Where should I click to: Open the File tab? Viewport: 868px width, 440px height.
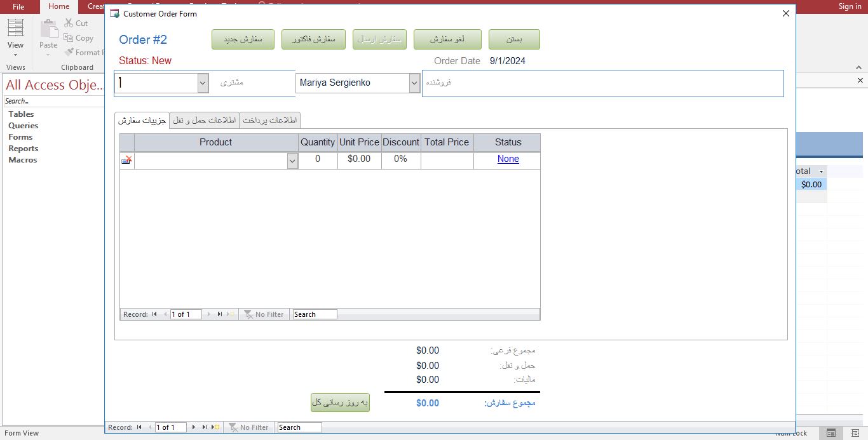tap(18, 6)
